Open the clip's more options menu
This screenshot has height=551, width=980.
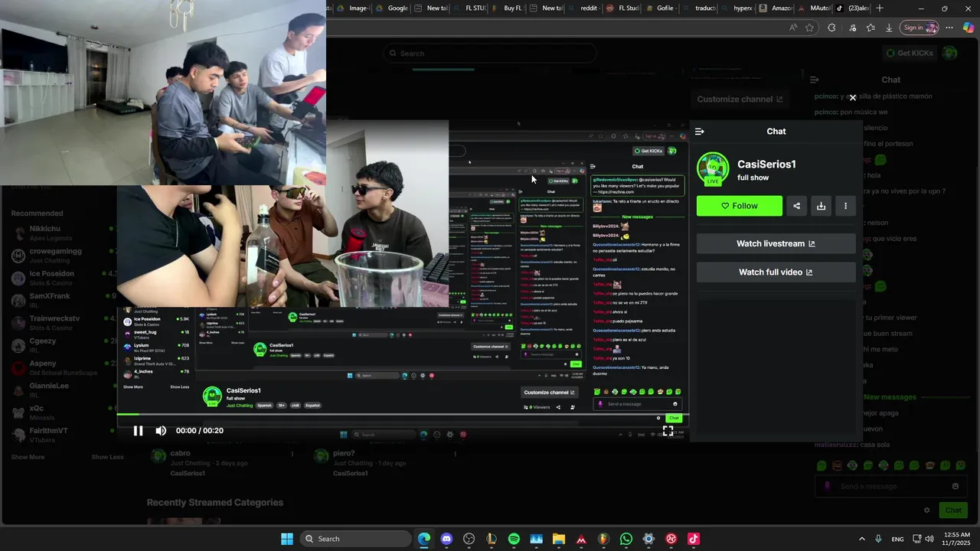pos(845,206)
